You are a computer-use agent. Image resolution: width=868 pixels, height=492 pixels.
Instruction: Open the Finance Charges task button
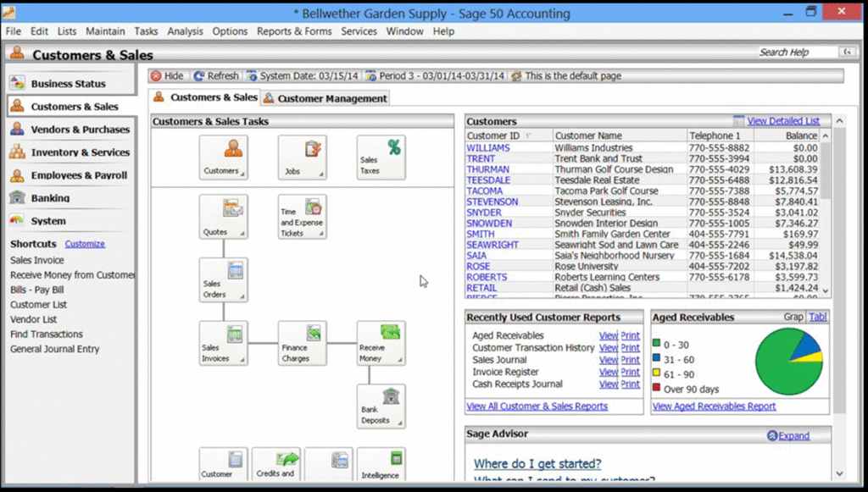303,343
